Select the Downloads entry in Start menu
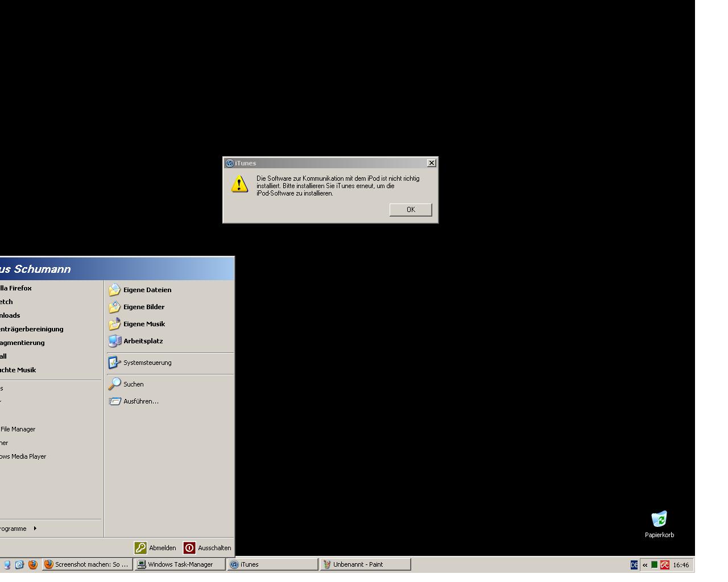 10,315
